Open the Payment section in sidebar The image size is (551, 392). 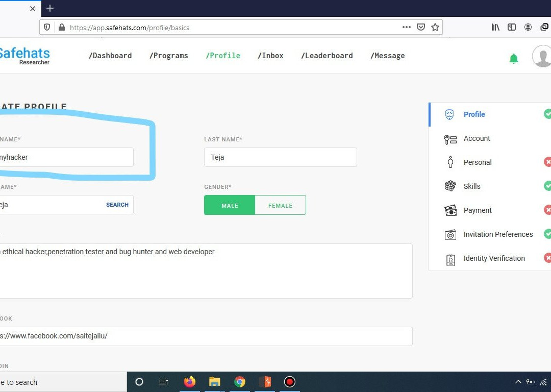[478, 210]
